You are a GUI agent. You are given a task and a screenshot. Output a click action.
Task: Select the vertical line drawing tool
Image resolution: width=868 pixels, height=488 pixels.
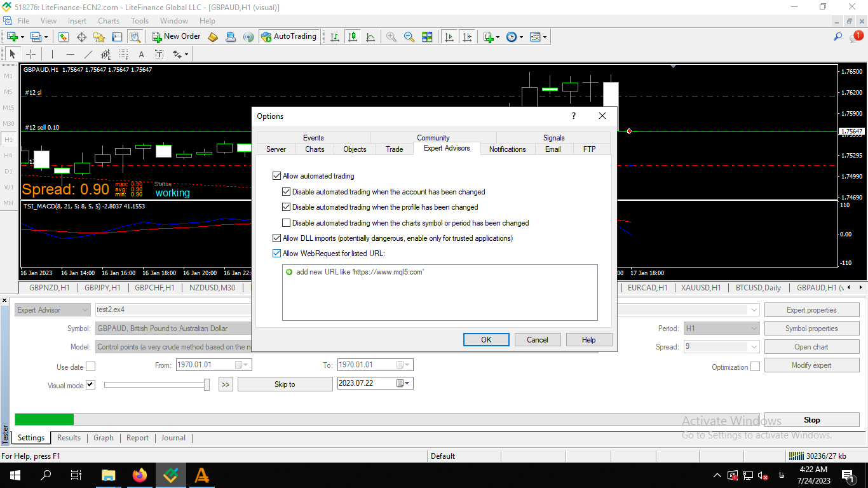(x=52, y=54)
